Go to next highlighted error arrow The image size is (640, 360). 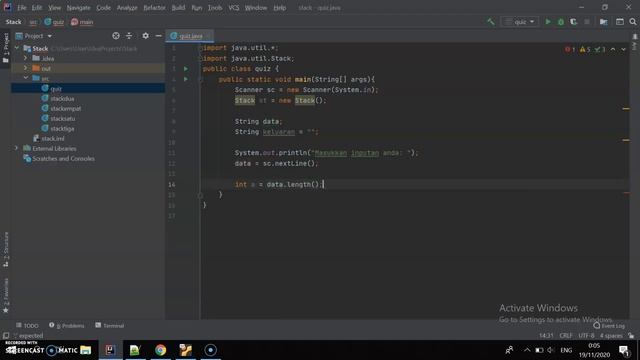(x=623, y=49)
